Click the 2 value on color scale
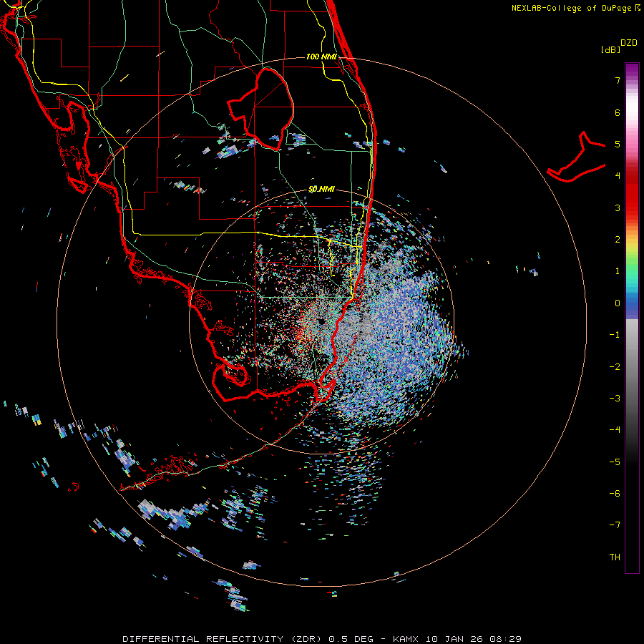 pos(618,240)
